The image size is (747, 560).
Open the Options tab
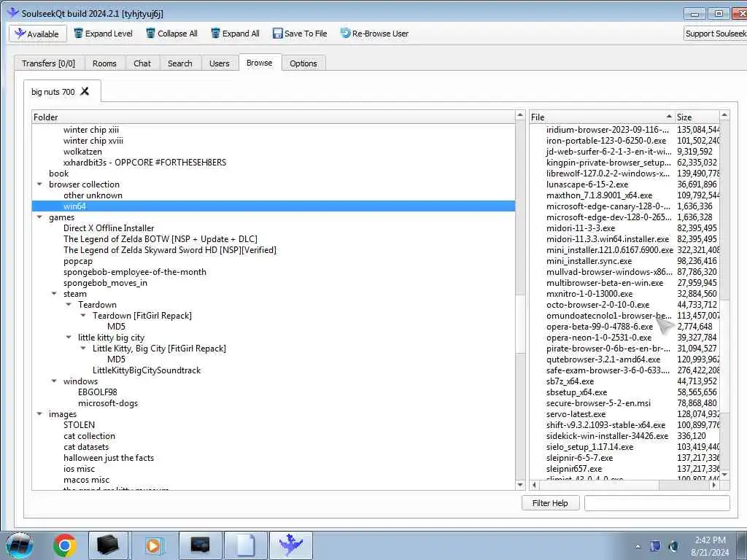[x=303, y=63]
